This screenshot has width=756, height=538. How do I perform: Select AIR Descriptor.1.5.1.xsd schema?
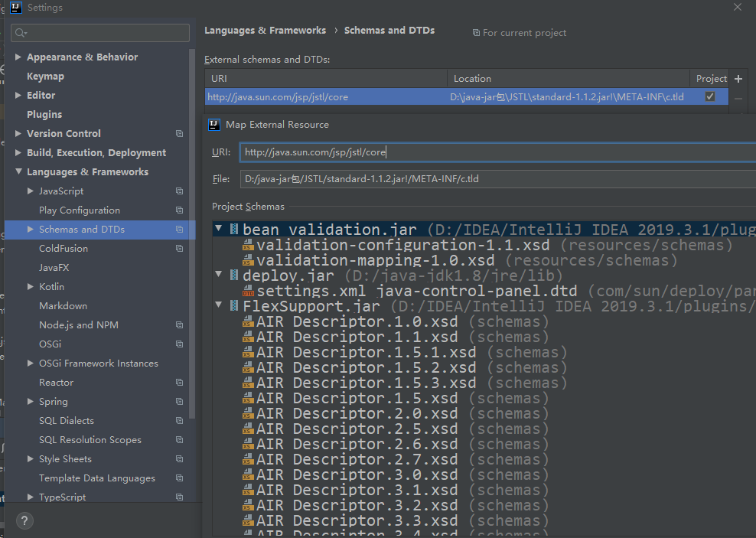(366, 352)
